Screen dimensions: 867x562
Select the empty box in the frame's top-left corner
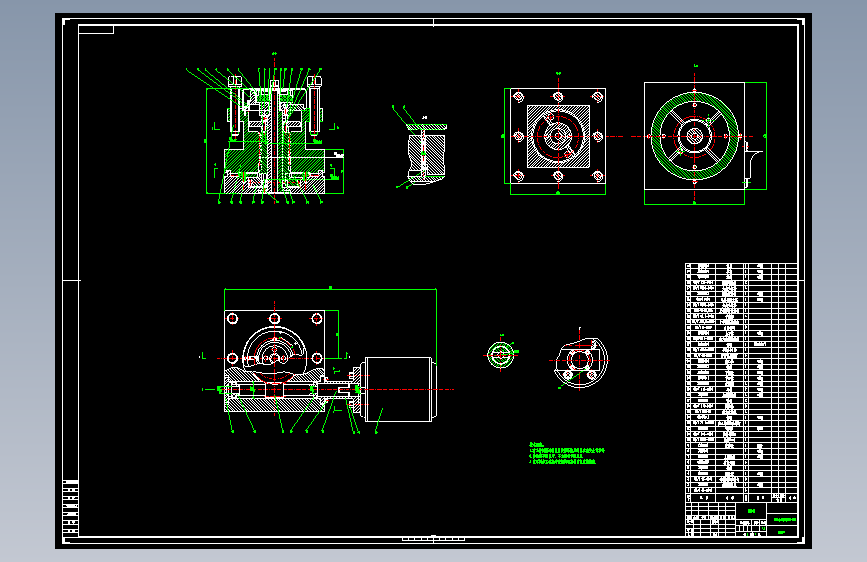coord(96,29)
